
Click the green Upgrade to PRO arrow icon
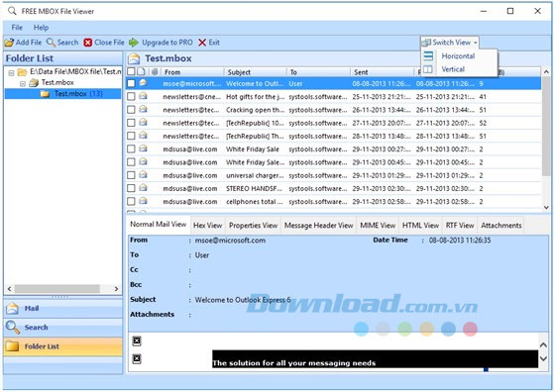pos(134,43)
